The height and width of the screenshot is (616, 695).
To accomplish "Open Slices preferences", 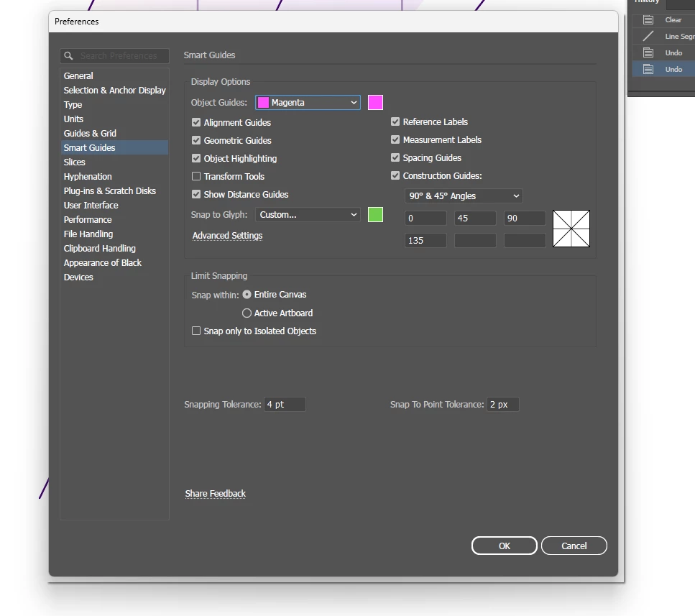I will pos(75,162).
